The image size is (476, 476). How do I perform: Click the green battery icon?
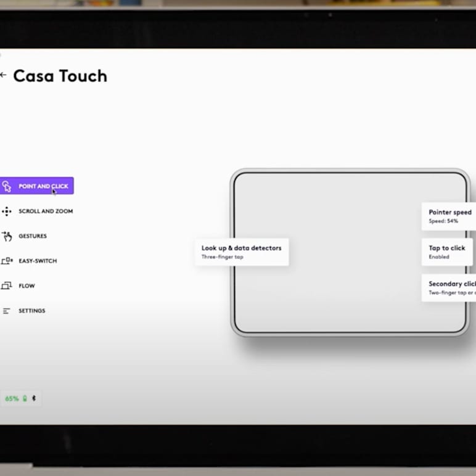click(x=25, y=398)
